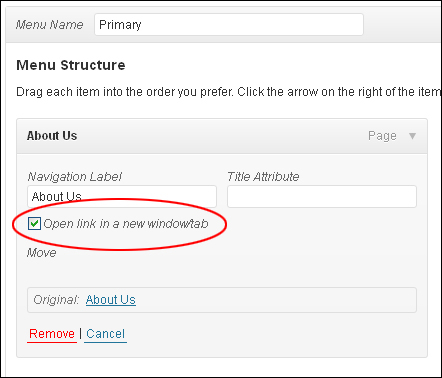The width and height of the screenshot is (442, 378).
Task: Click the Menu Structure heading
Action: 71,65
